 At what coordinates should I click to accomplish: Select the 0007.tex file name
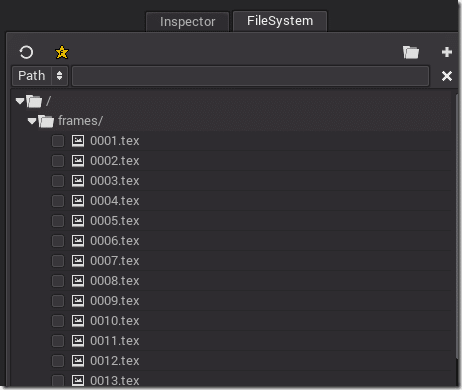tap(115, 261)
